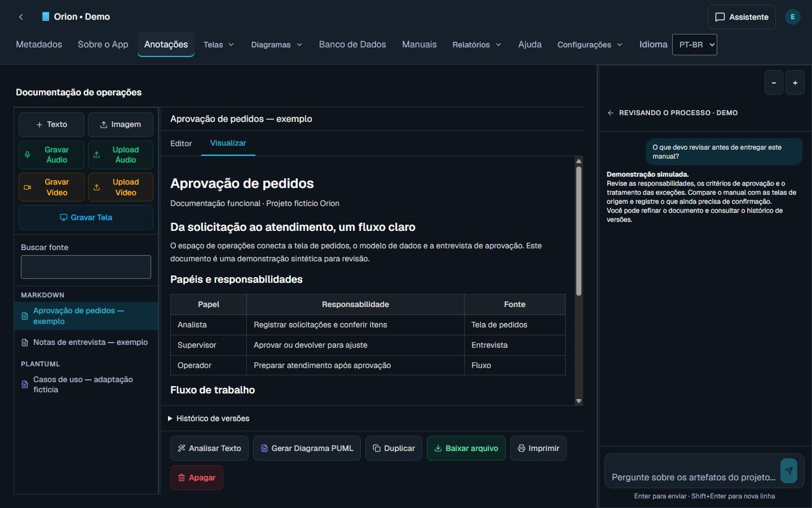
Task: Generate a PUML diagram from the document
Action: point(307,448)
